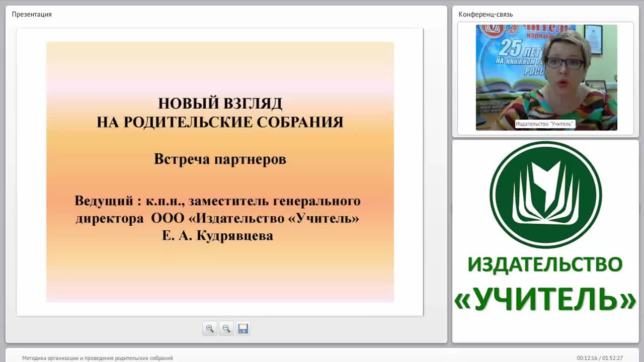Click the slide text Встреча партнеров
The height and width of the screenshot is (362, 644).
(x=220, y=159)
